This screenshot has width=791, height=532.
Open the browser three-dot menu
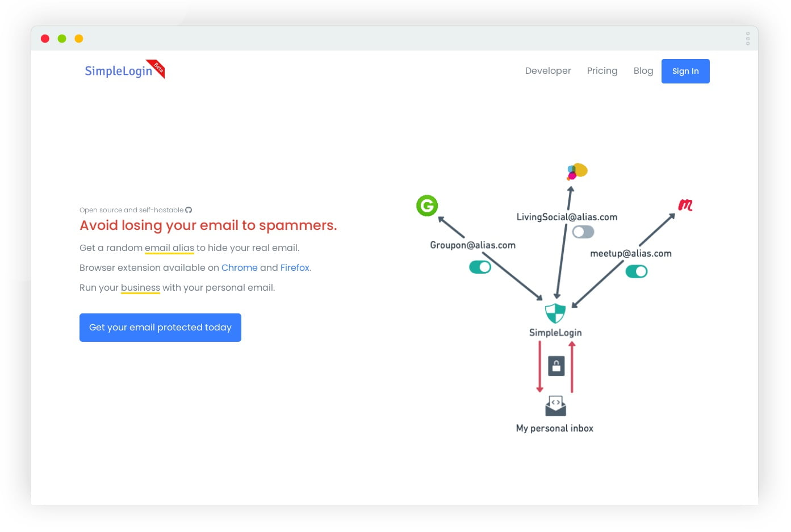[748, 39]
